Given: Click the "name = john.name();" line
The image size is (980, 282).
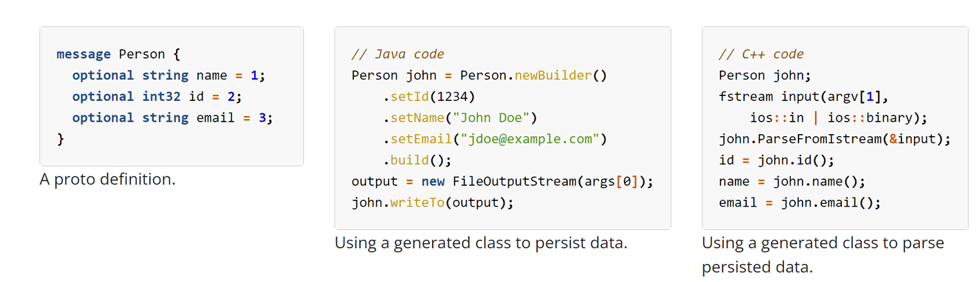Looking at the screenshot, I should [792, 182].
